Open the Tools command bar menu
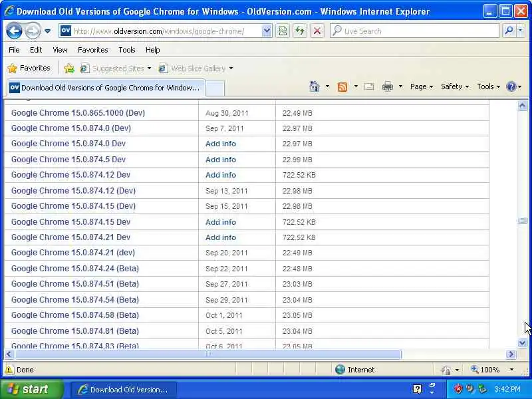Image resolution: width=532 pixels, height=399 pixels. [x=488, y=86]
